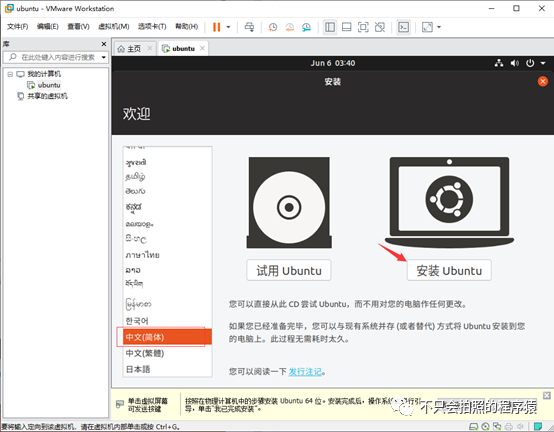This screenshot has width=554, height=432.
Task: Click the sound card status bar icon
Action: [520, 427]
